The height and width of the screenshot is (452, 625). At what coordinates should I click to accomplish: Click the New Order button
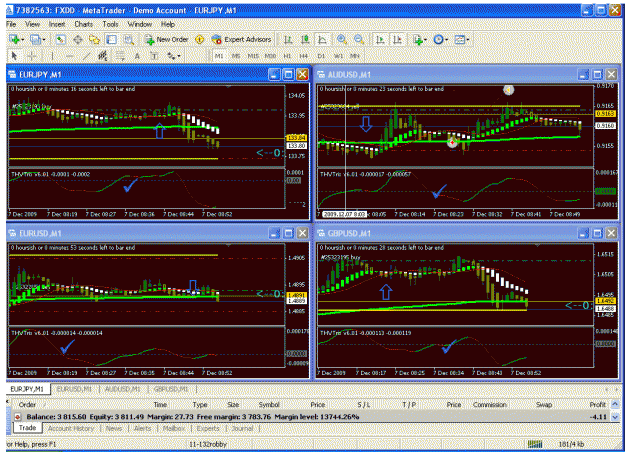(167, 39)
